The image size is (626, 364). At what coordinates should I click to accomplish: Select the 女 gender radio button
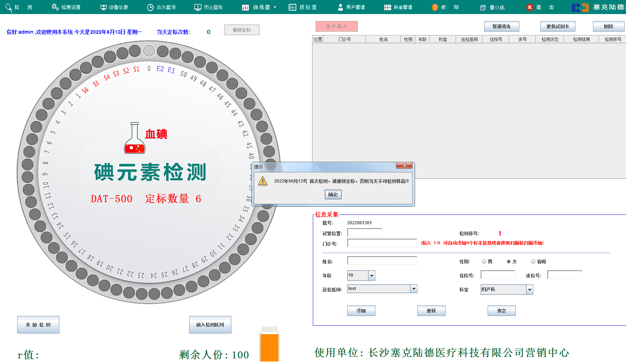click(x=508, y=261)
